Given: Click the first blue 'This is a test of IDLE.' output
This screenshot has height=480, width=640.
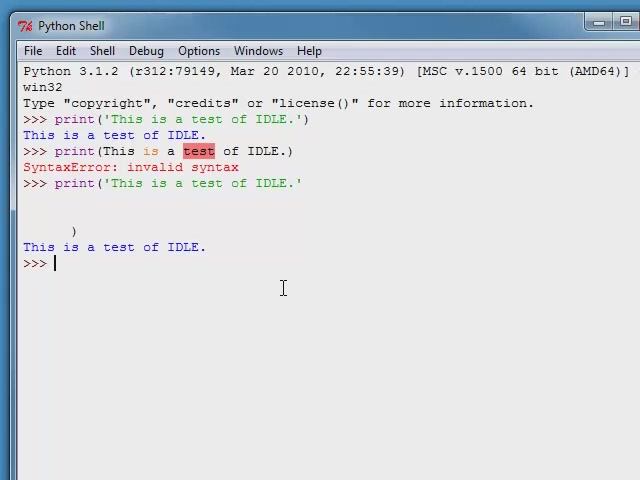Looking at the screenshot, I should tap(114, 135).
